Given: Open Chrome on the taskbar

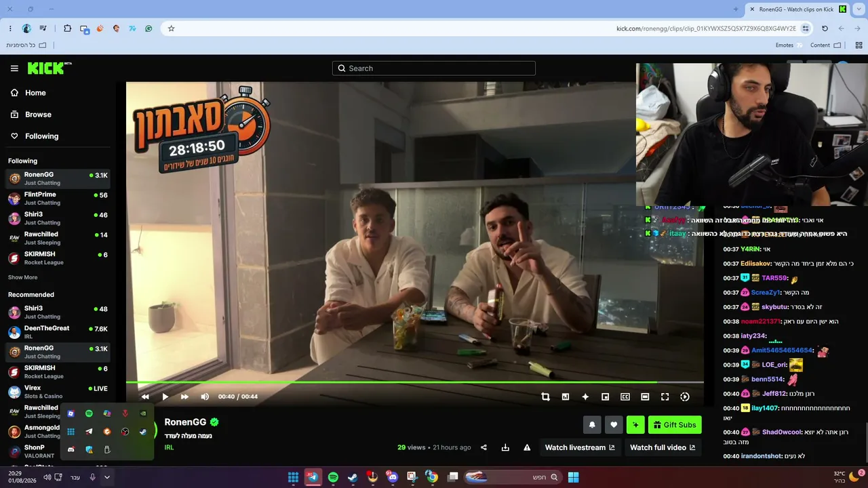Looking at the screenshot, I should point(432,477).
